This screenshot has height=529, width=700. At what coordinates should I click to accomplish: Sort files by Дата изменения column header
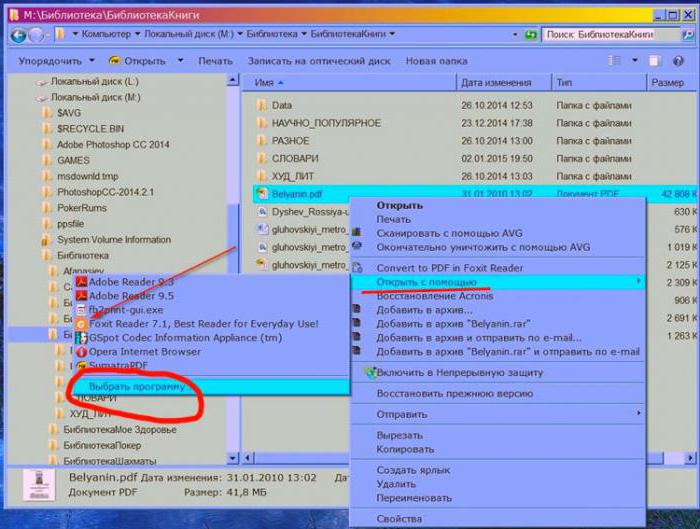[497, 82]
